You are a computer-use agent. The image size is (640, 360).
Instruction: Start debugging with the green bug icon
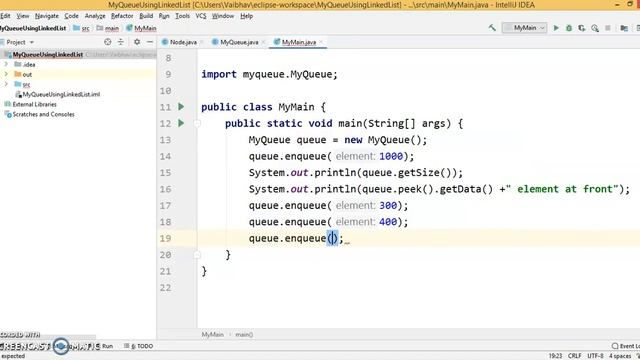(569, 28)
